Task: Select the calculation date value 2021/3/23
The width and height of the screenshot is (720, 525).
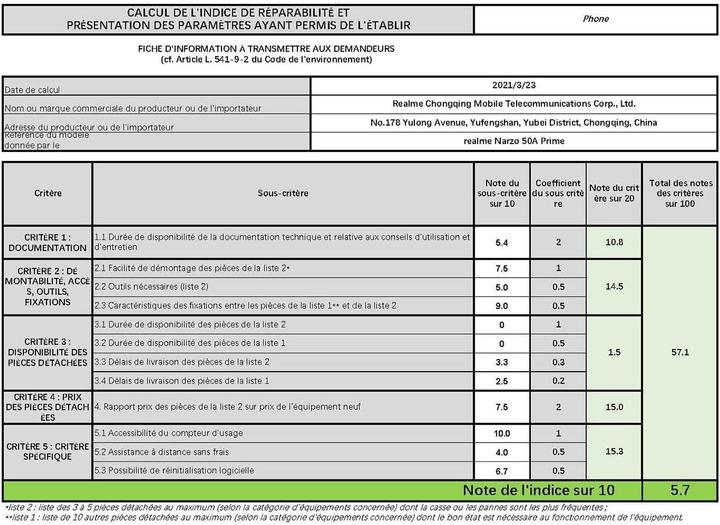Action: [514, 87]
